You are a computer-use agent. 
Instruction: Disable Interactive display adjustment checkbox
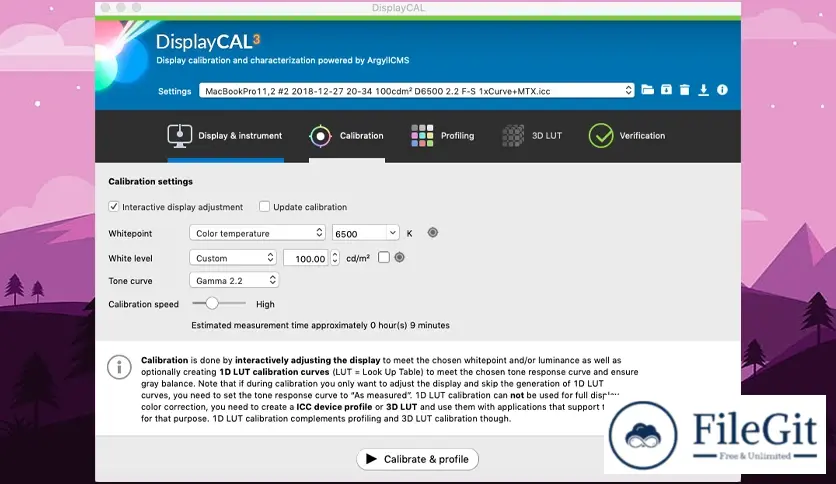coord(114,207)
